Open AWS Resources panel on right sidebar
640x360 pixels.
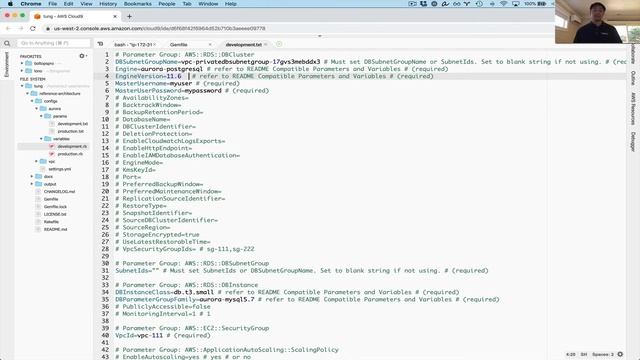(x=633, y=109)
